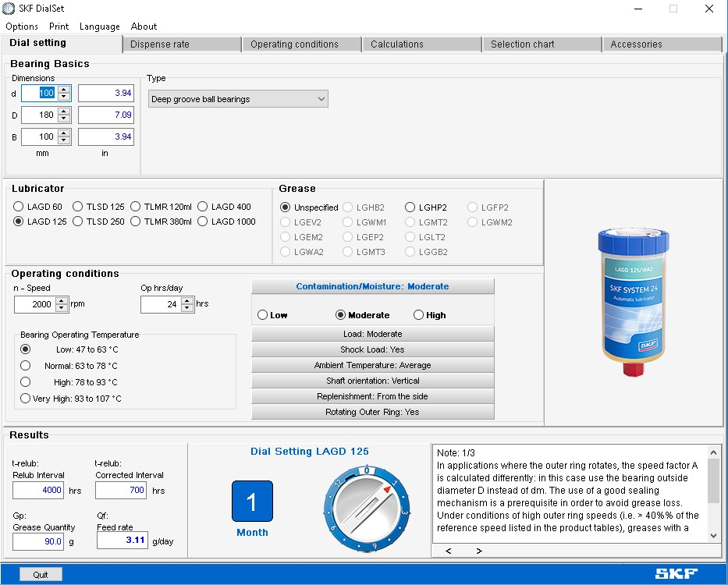Click the dial setting knob graphic

pyautogui.click(x=367, y=507)
